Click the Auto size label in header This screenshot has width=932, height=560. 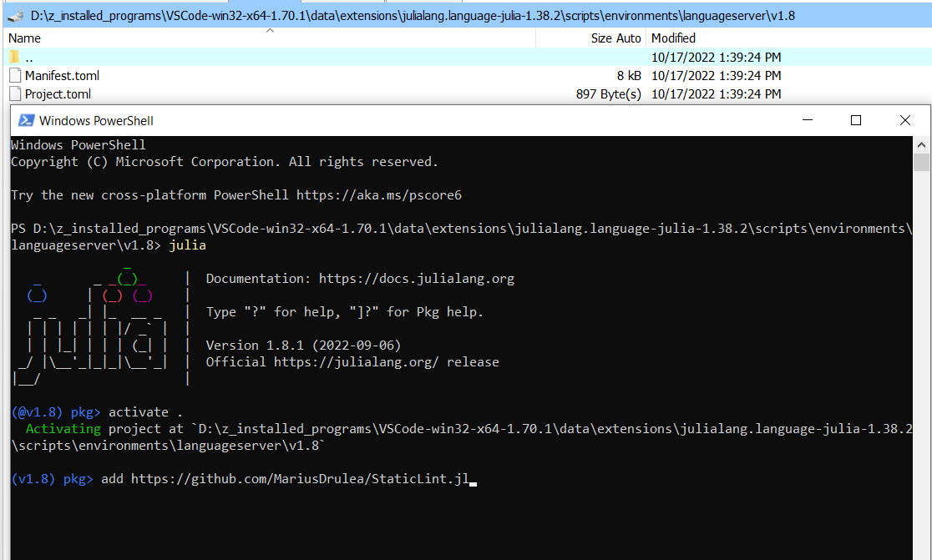coord(628,38)
